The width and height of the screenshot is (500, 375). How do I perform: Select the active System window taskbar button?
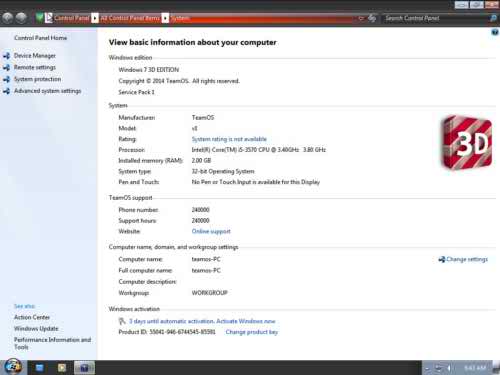click(x=84, y=368)
